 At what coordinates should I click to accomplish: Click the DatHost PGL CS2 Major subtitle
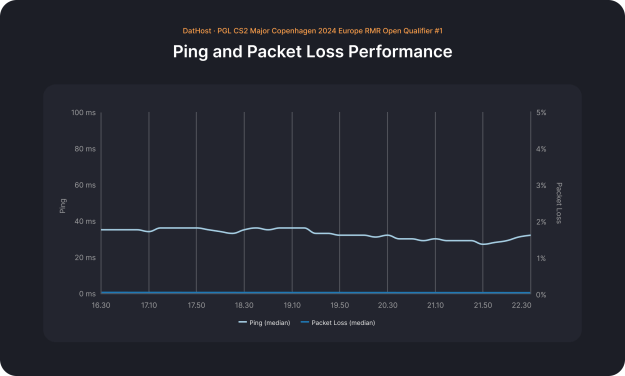tap(312, 31)
